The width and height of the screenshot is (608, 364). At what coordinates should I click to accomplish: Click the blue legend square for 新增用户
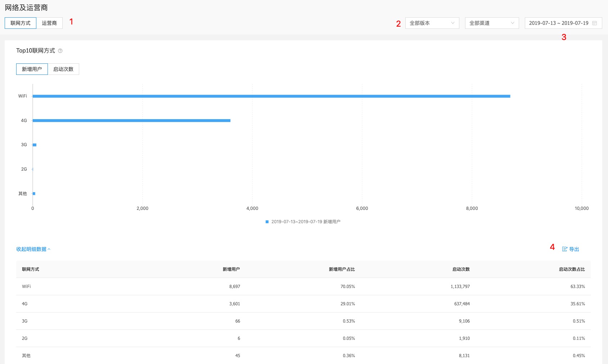coord(267,222)
